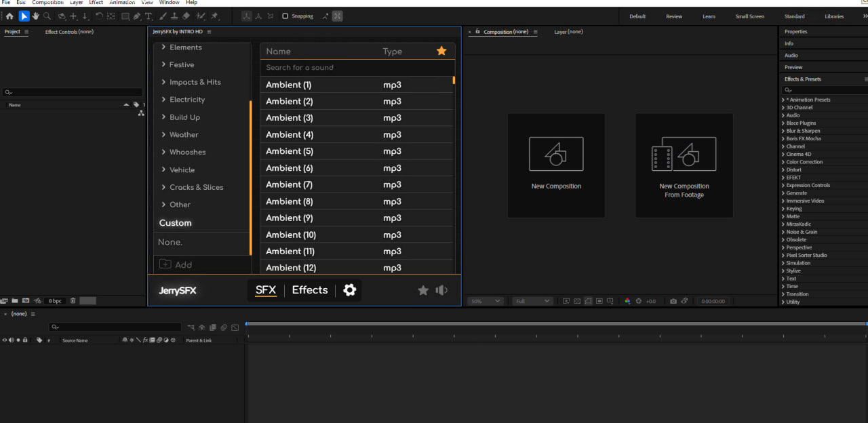Viewport: 868px width, 423px height.
Task: Open the 50% magnification dropdown
Action: coord(486,301)
